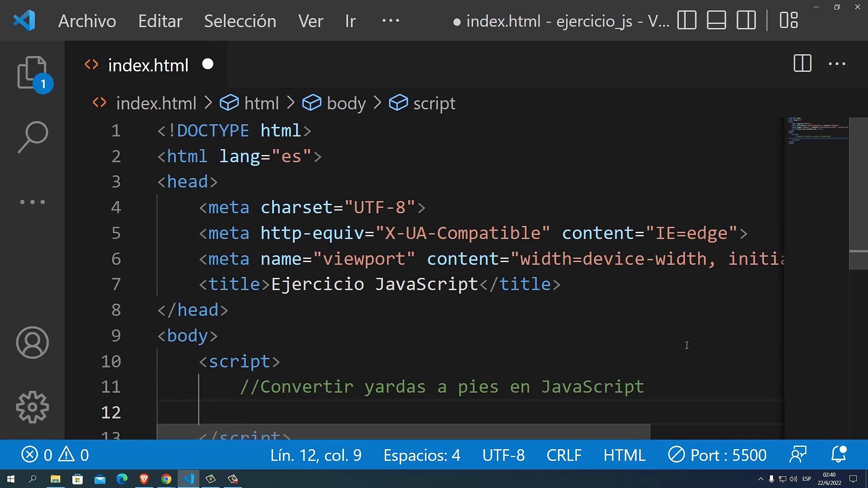This screenshot has width=868, height=488.
Task: Toggle the bottom panel visibility
Action: point(716,20)
